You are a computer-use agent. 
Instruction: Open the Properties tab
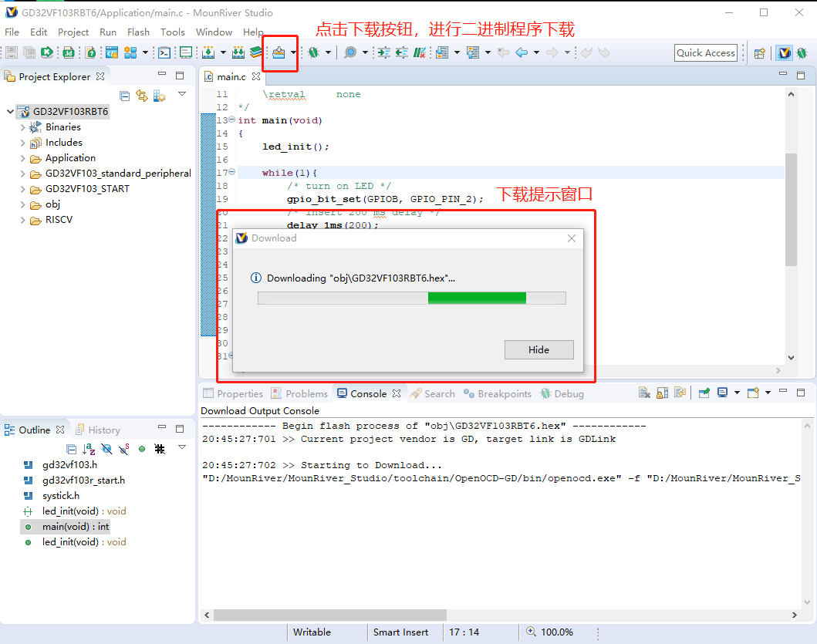click(x=234, y=394)
